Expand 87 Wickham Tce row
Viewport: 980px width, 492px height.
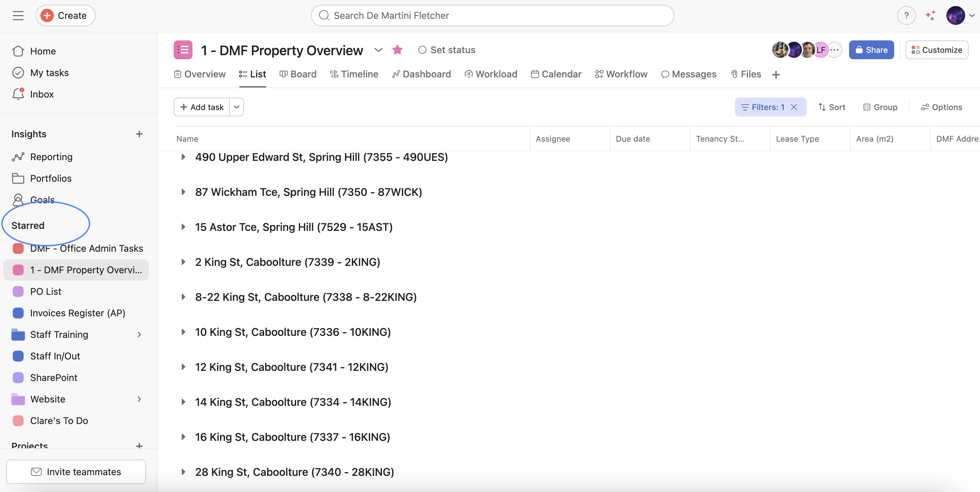(x=183, y=192)
